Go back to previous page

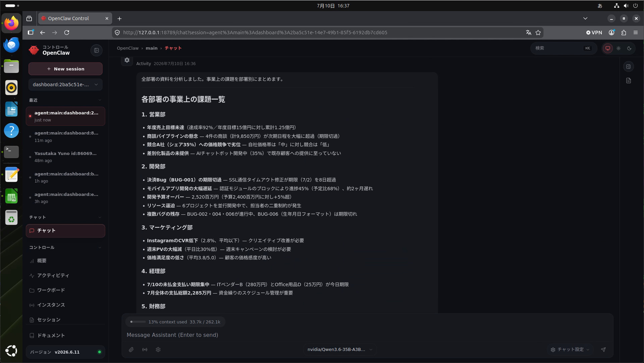coord(43,33)
